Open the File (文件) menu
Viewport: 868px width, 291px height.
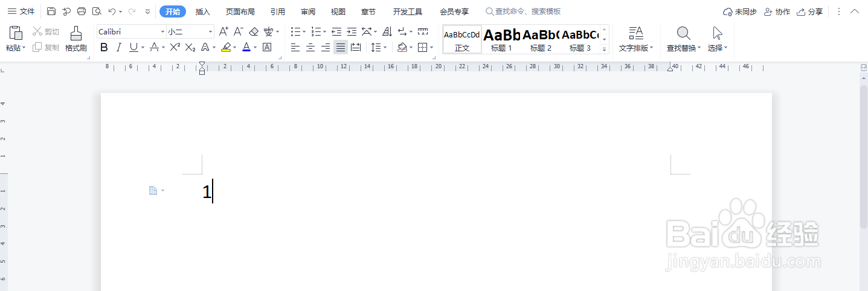tap(21, 11)
